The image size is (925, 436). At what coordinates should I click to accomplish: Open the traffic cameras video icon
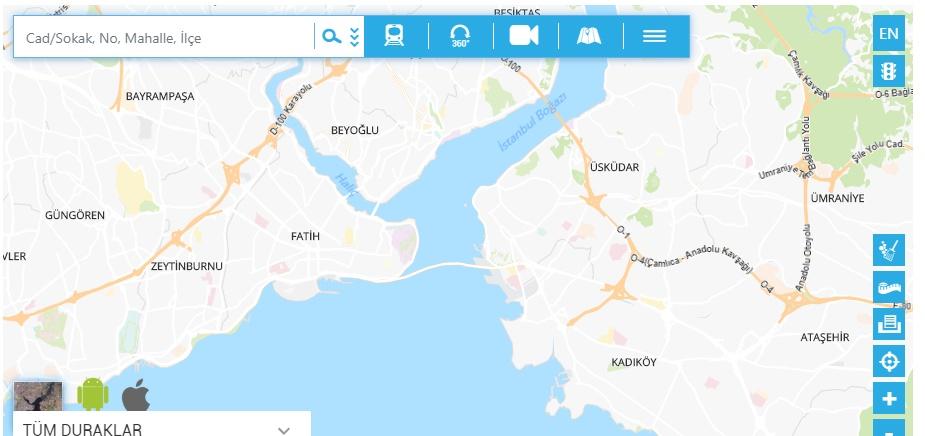524,36
